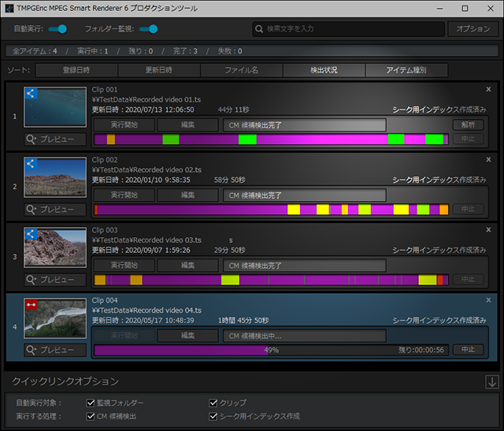Remove Clip 001 with its X icon
Viewport: 504px width, 431px height.
click(x=488, y=89)
